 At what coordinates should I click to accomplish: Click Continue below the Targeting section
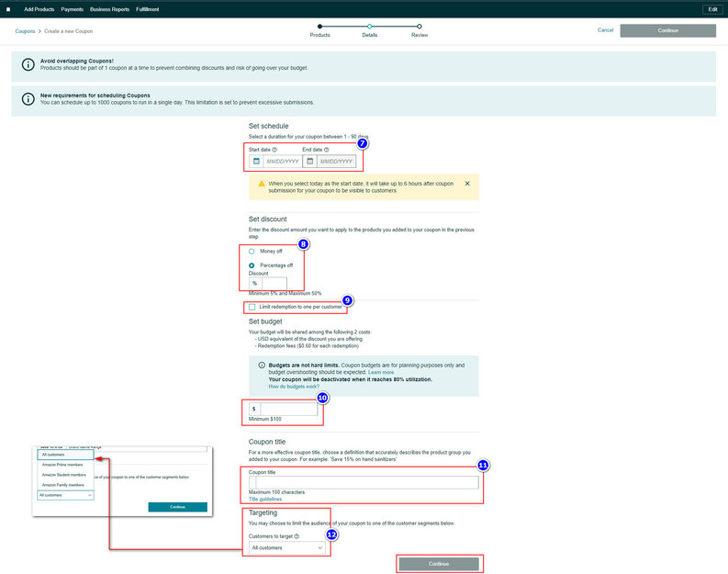[x=439, y=564]
